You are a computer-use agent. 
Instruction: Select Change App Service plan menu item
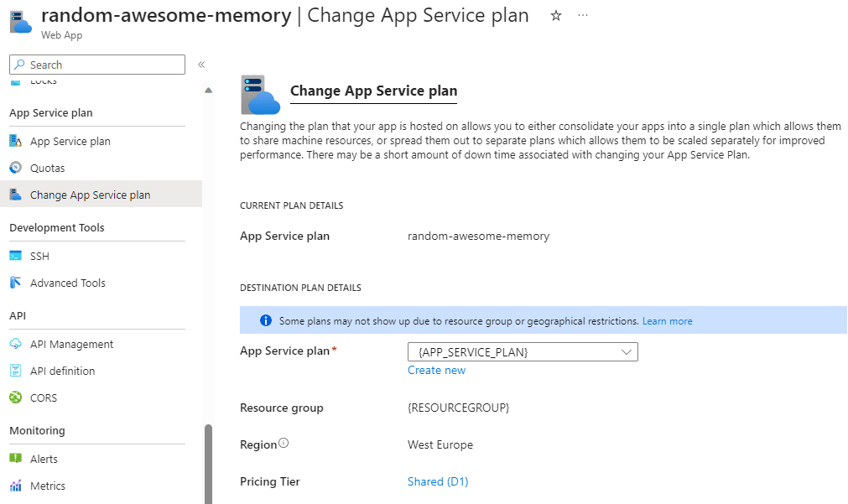click(101, 195)
